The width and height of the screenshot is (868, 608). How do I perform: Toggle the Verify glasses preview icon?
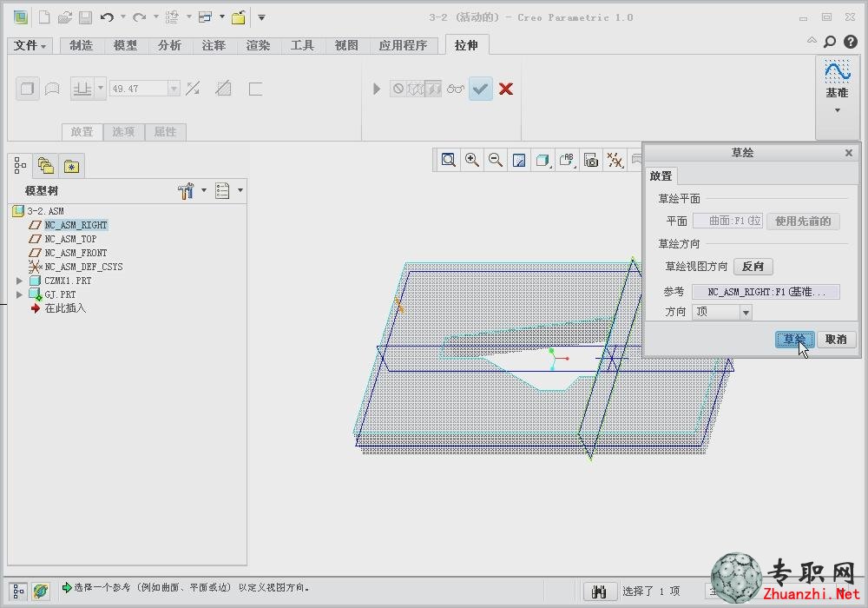455,89
